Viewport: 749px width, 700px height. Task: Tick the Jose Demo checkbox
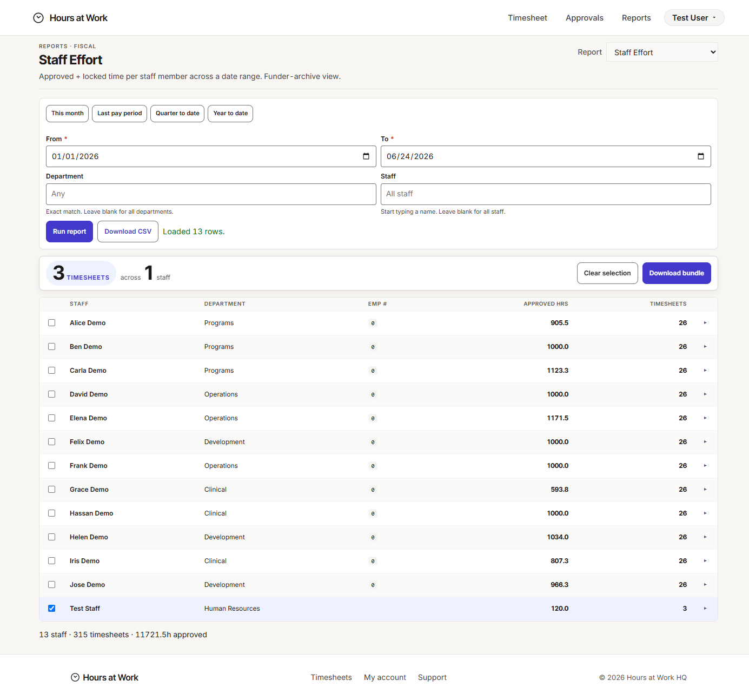coord(52,585)
